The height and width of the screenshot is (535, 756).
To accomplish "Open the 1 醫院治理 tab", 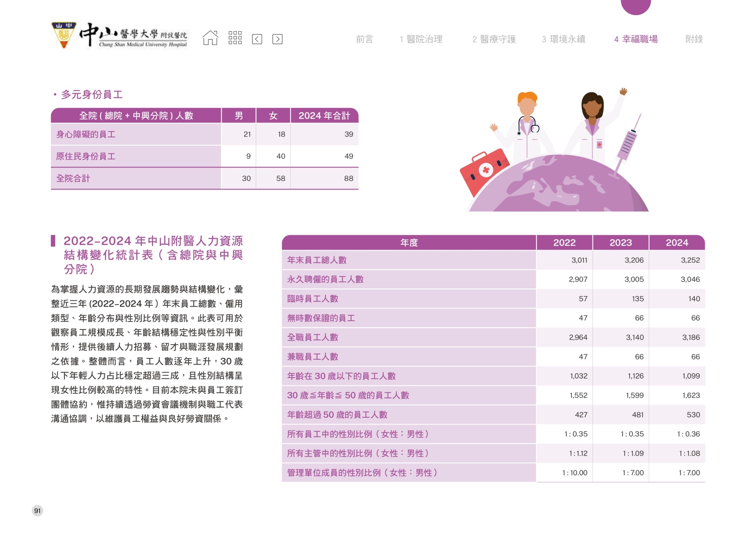I will 421,39.
